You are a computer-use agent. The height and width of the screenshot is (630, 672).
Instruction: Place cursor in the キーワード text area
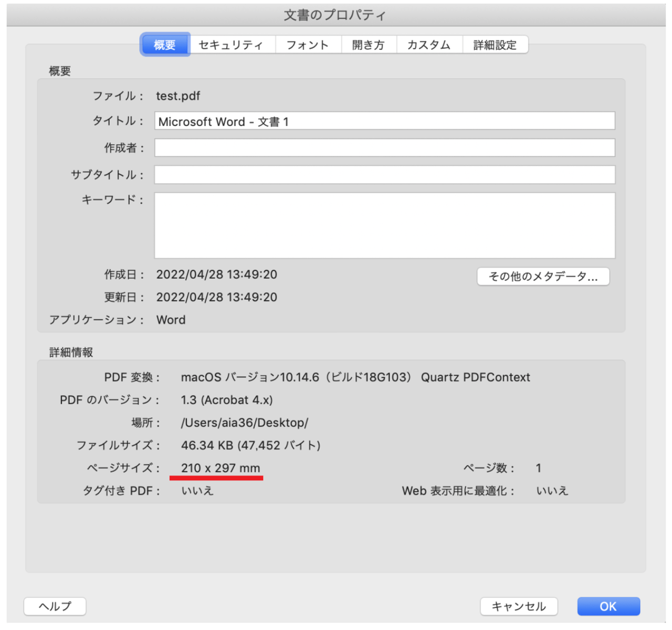coord(384,226)
